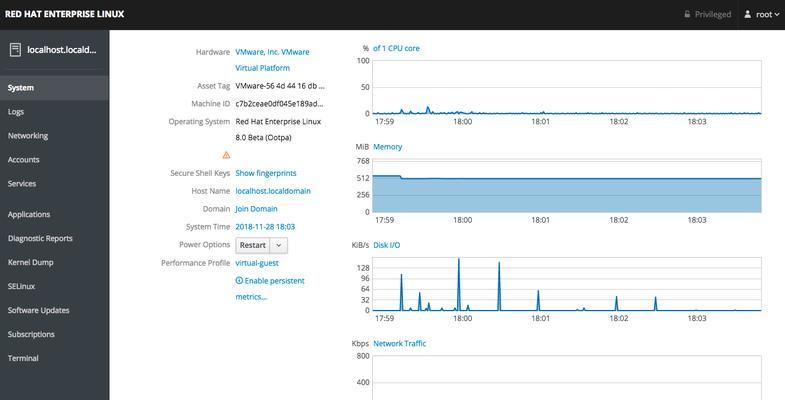Click the Secure Shell Keys label
The image size is (785, 400).
200,173
